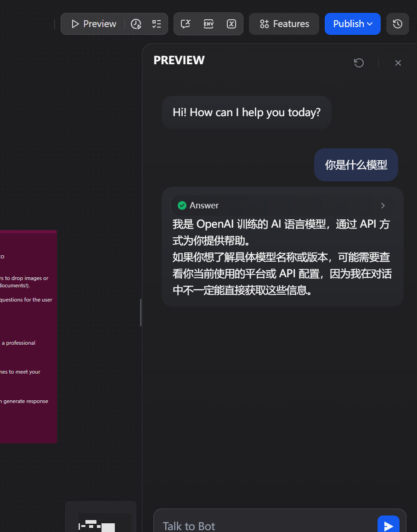Click note text 'to meet your'
Viewport: 417px width, 532px height.
click(x=24, y=372)
